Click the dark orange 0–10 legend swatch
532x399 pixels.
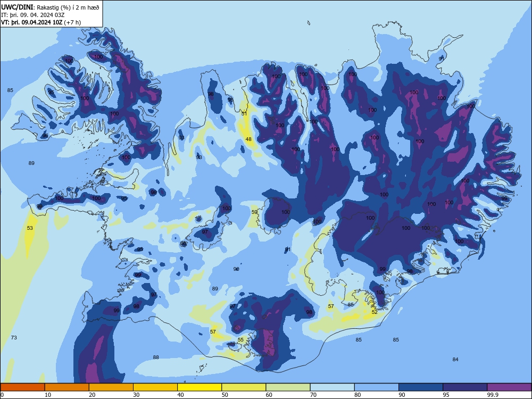(x=22, y=387)
